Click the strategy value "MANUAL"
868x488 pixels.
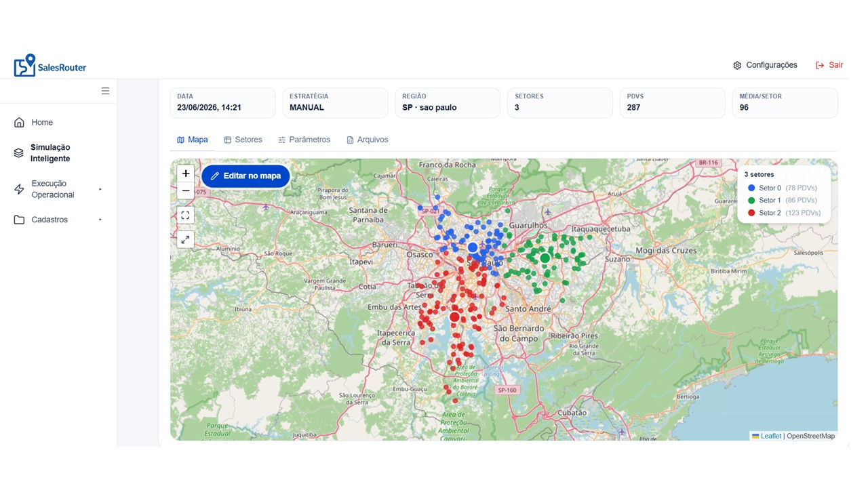[x=307, y=108]
